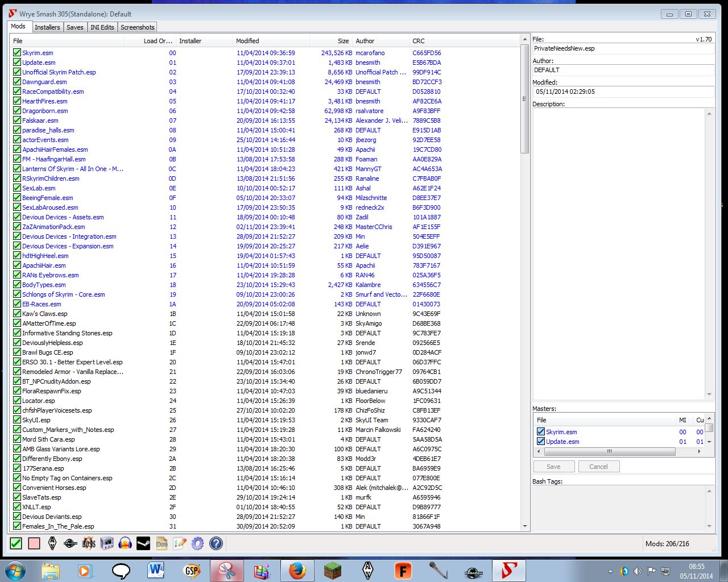Open the INI Edits tab

[x=102, y=27]
